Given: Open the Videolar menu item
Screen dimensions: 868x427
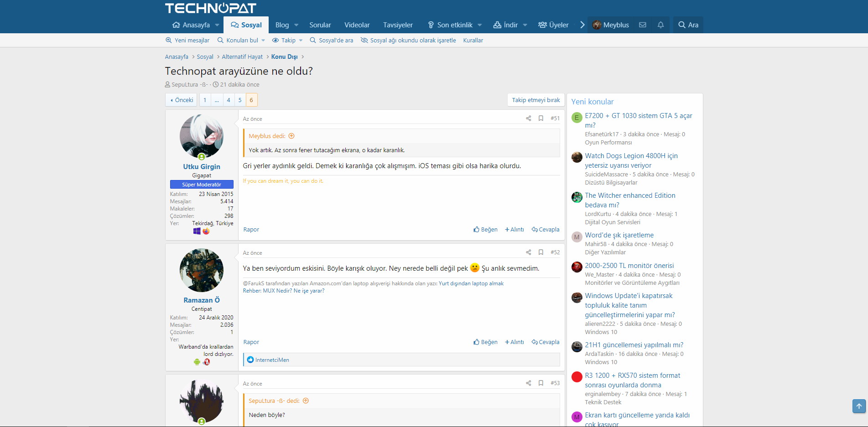Looking at the screenshot, I should (357, 25).
